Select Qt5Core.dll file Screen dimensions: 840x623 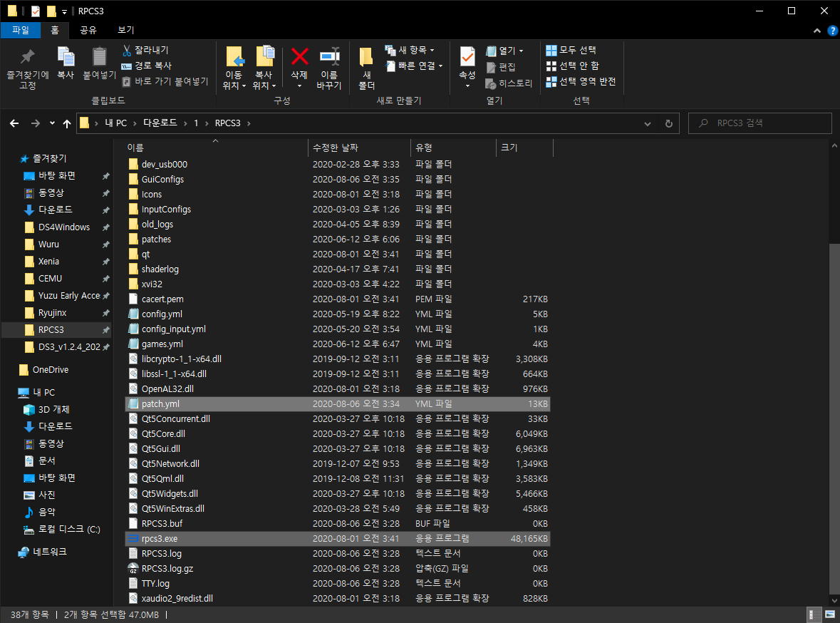click(x=338, y=434)
